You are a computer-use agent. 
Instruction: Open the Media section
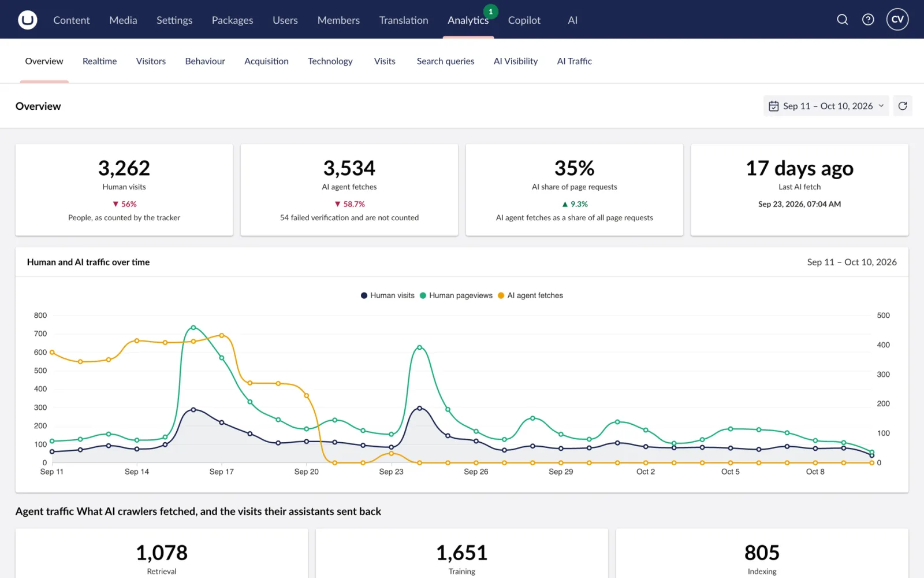coord(123,20)
